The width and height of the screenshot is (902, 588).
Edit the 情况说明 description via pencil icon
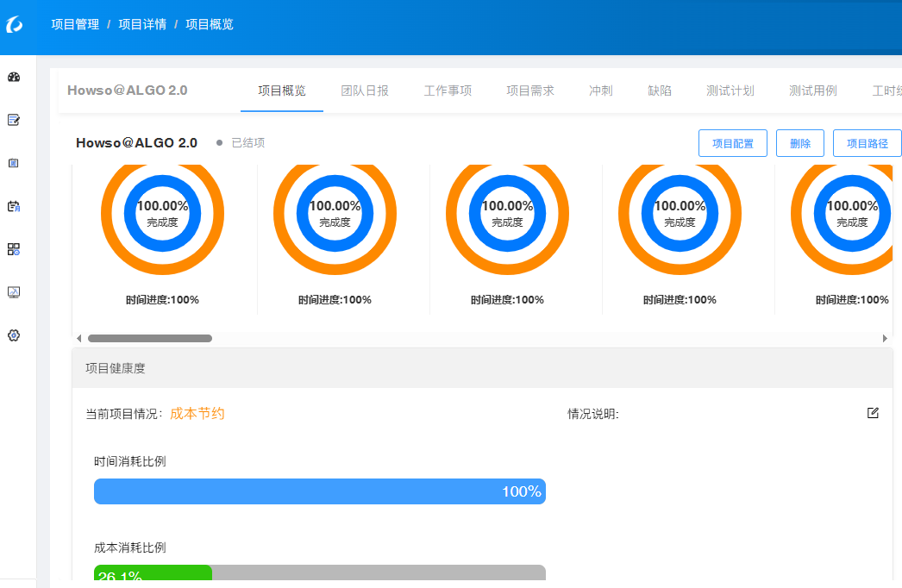[873, 412]
